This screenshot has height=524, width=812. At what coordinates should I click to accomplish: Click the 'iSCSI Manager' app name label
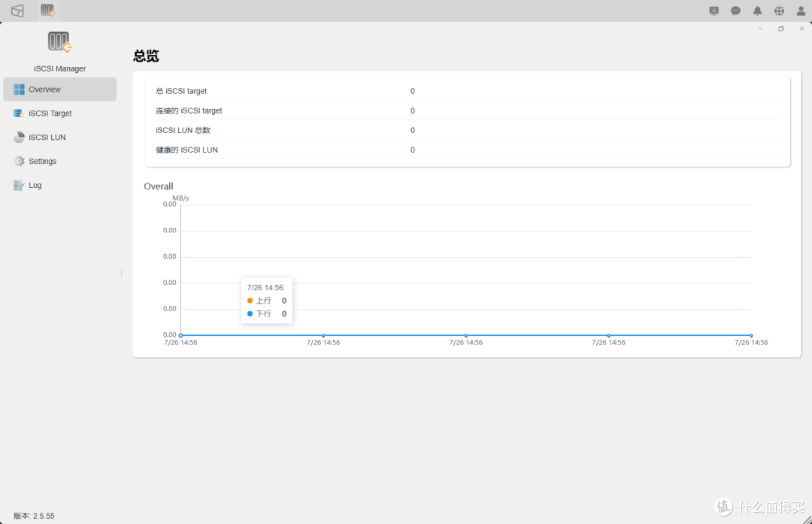coord(60,69)
